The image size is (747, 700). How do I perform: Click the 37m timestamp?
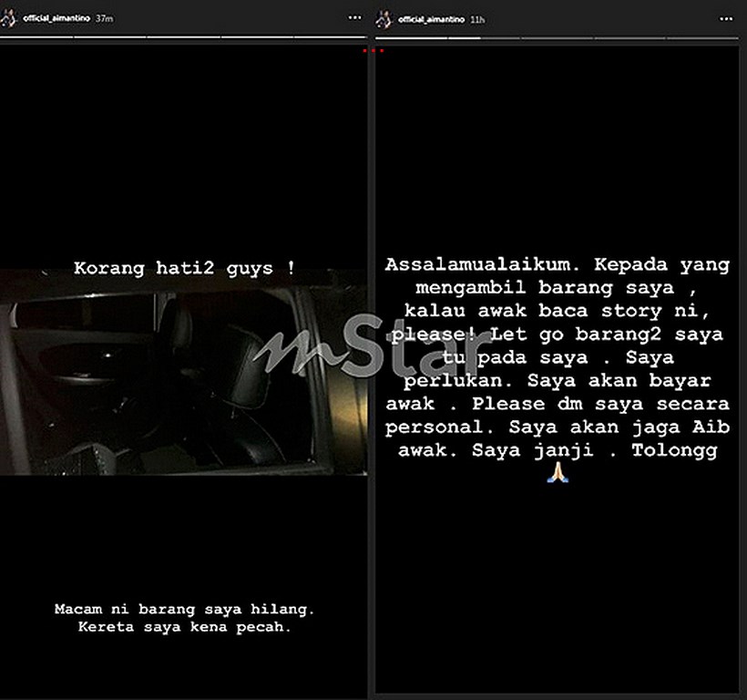(x=105, y=18)
